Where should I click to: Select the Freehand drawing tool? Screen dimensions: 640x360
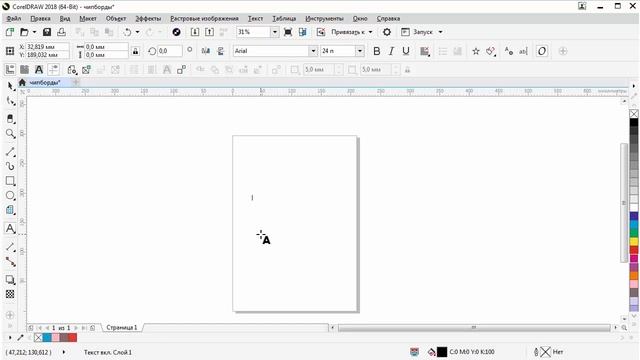point(11,152)
